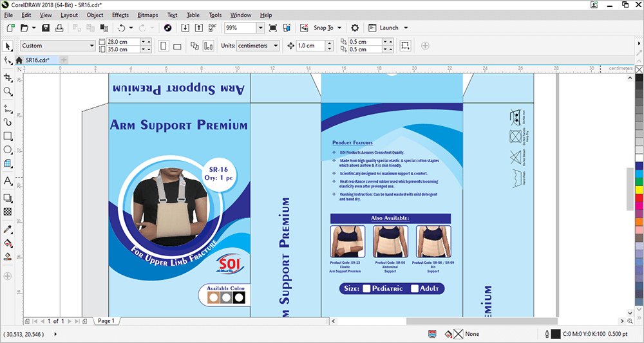Click the No Color X swatch
The image size is (644, 343).
[x=639, y=70]
